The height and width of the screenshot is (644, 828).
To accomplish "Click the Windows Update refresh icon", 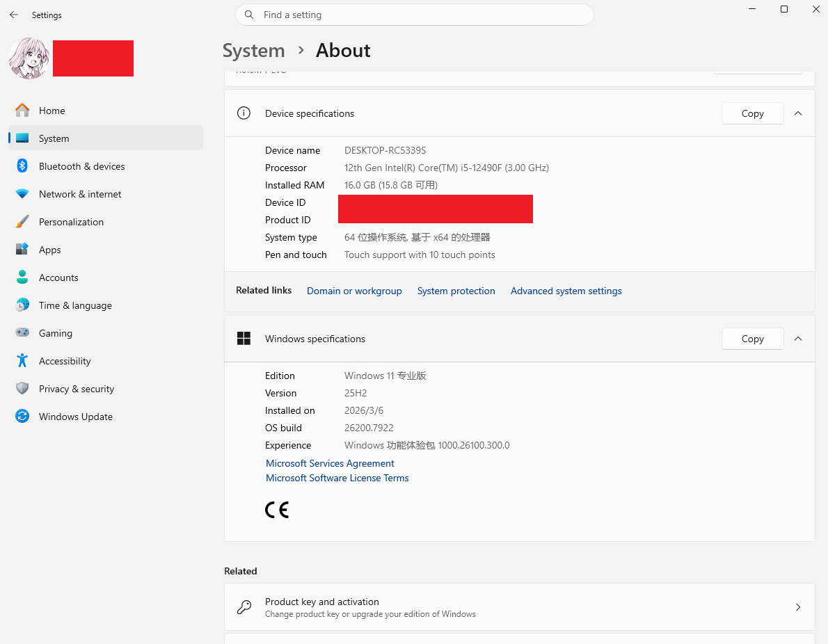I will (x=22, y=417).
